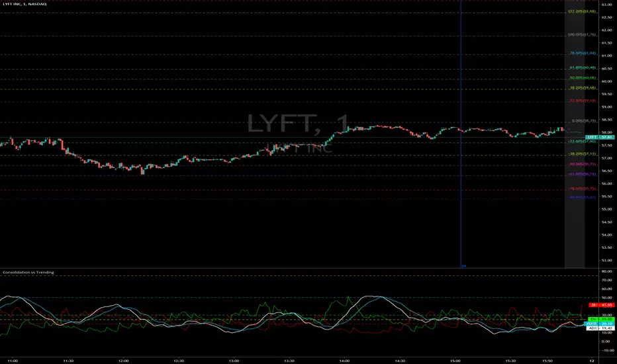Click the LYFT INC, 1, NASDAQ chart legend
The width and height of the screenshot is (617, 364).
(24, 4)
